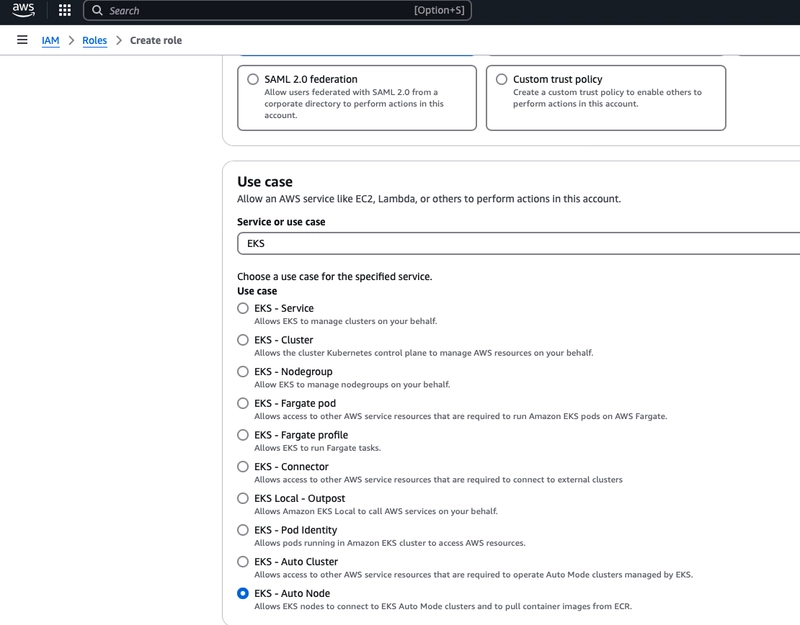Click the search magnifier icon
Screen dimensions: 800x625
pos(96,11)
